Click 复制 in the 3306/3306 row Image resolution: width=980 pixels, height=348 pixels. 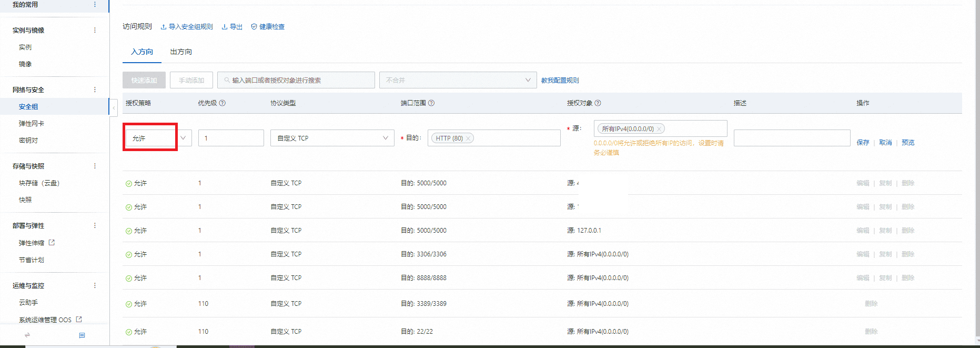885,254
